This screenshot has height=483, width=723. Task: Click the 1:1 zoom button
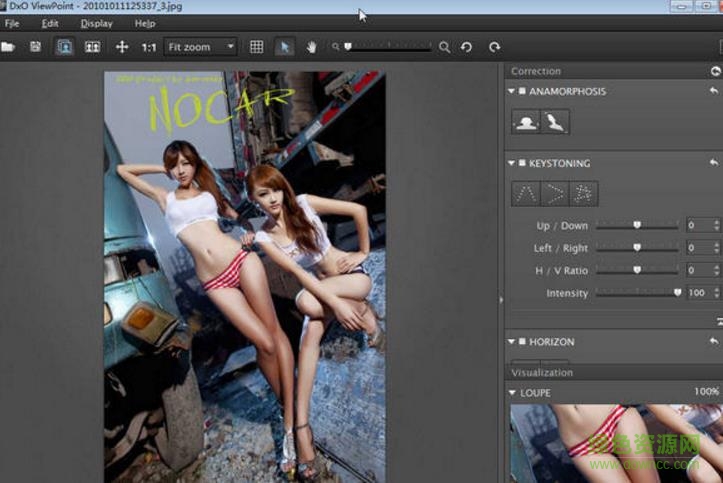(x=149, y=47)
